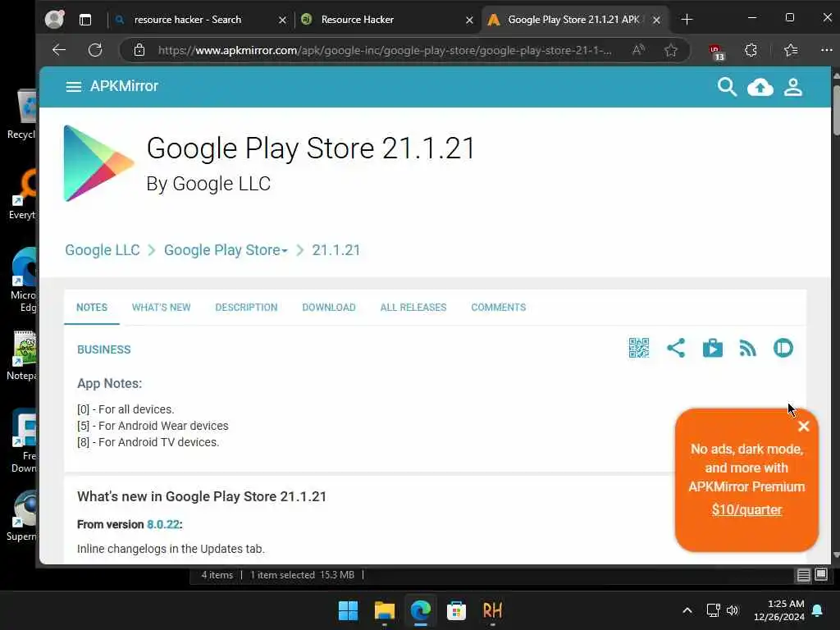Open the browser extensions puzzle icon
The height and width of the screenshot is (630, 840).
click(x=751, y=50)
